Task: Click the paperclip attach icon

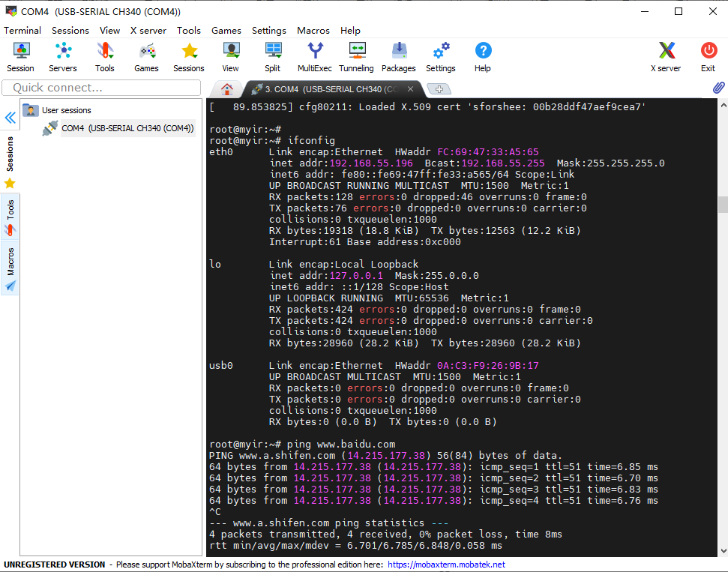Action: (719, 87)
